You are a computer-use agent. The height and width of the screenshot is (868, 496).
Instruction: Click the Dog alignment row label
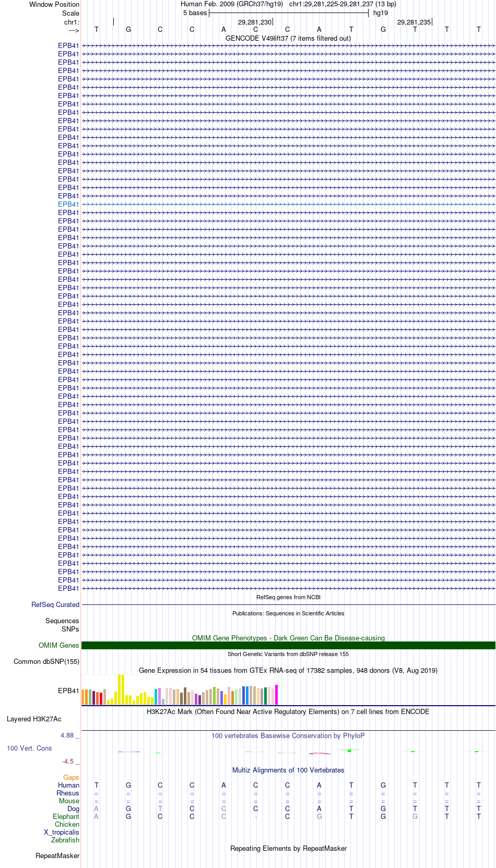pos(74,809)
